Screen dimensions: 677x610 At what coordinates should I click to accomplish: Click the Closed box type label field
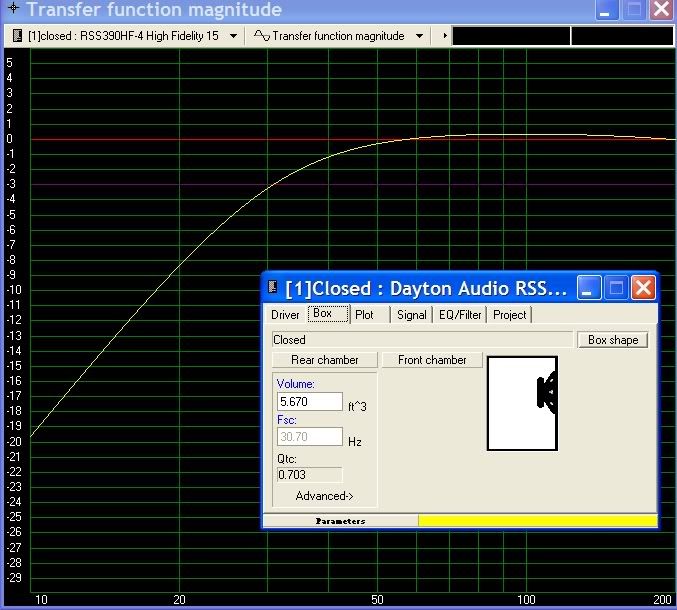423,340
